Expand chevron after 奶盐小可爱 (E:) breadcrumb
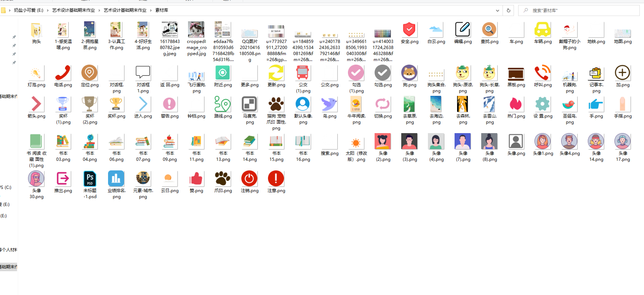The image size is (644, 295). 48,10
